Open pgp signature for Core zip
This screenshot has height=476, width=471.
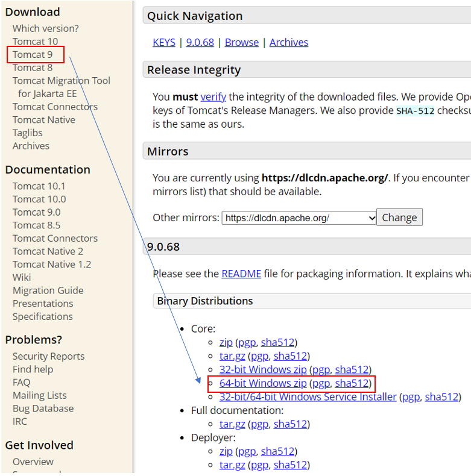247,343
